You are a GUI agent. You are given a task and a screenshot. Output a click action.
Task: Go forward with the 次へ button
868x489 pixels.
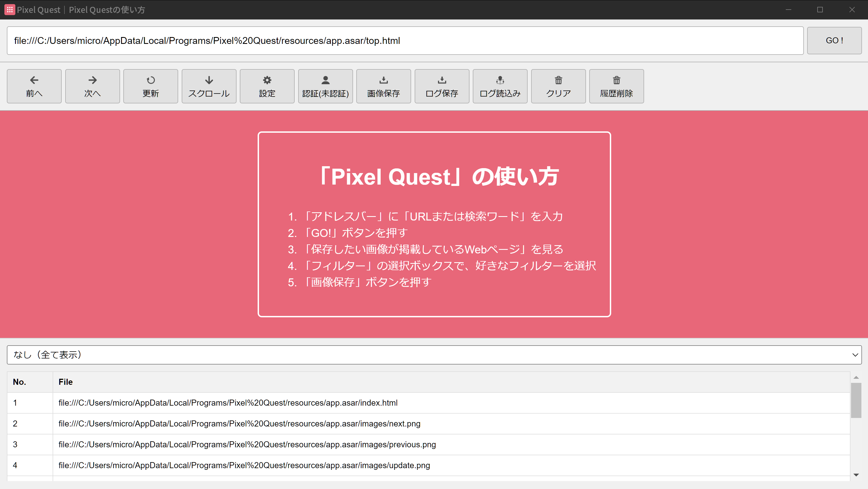(x=92, y=86)
